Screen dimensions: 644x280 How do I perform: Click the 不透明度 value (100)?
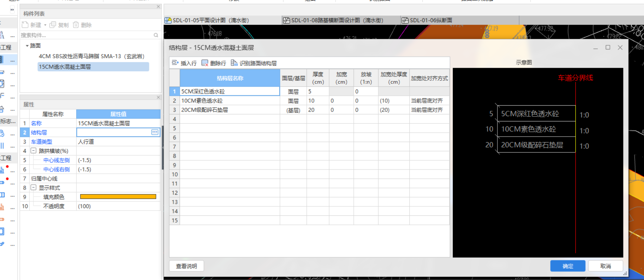[x=118, y=206]
